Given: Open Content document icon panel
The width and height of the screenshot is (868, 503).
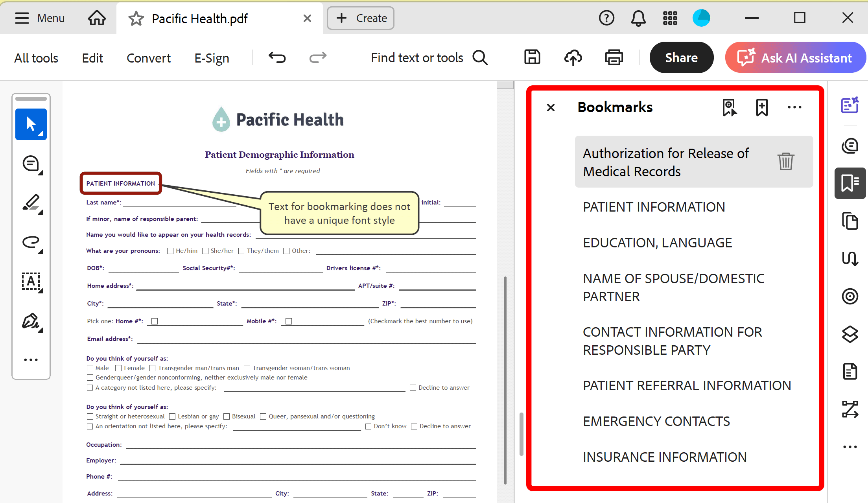Looking at the screenshot, I should pyautogui.click(x=850, y=372).
